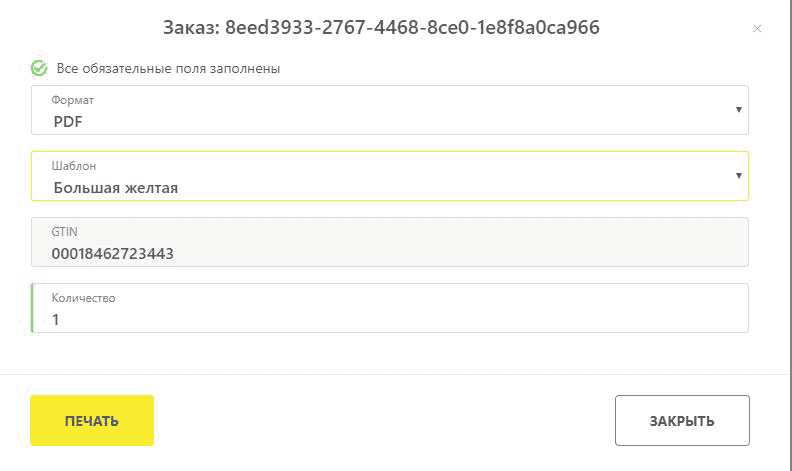Select the PDF value text
This screenshot has height=471, width=792.
tap(69, 121)
